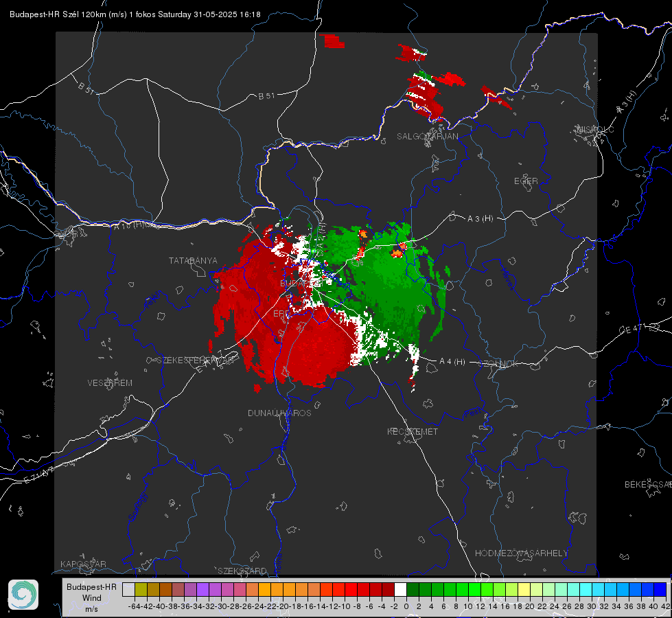Screen dimensions: 672x618
Task: Click the Budapest-HR Wind m/s legend label
Action: (x=92, y=598)
